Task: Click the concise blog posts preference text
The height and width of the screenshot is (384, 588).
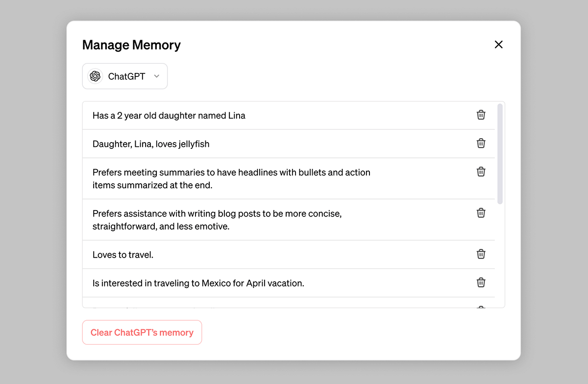Action: pyautogui.click(x=217, y=220)
